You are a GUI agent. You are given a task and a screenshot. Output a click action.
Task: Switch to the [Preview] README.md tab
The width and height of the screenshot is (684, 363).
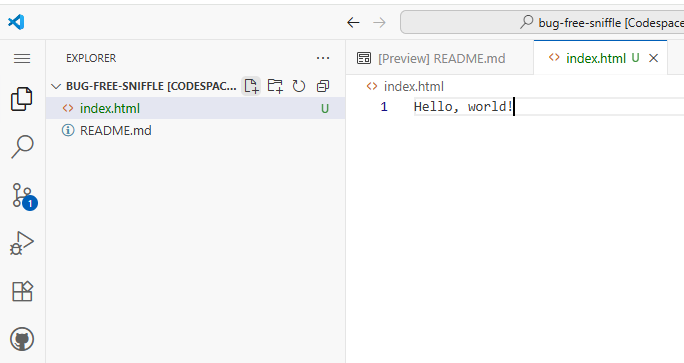pyautogui.click(x=440, y=58)
